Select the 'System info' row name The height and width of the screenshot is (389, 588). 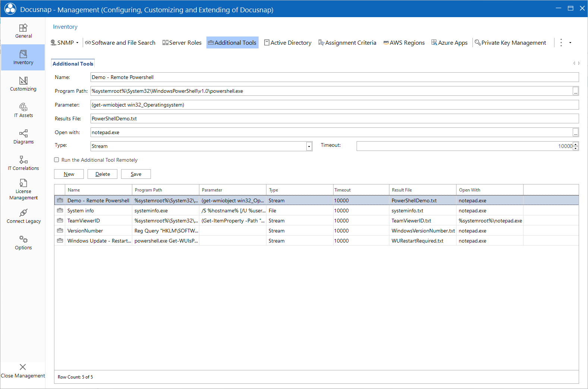[x=80, y=211]
